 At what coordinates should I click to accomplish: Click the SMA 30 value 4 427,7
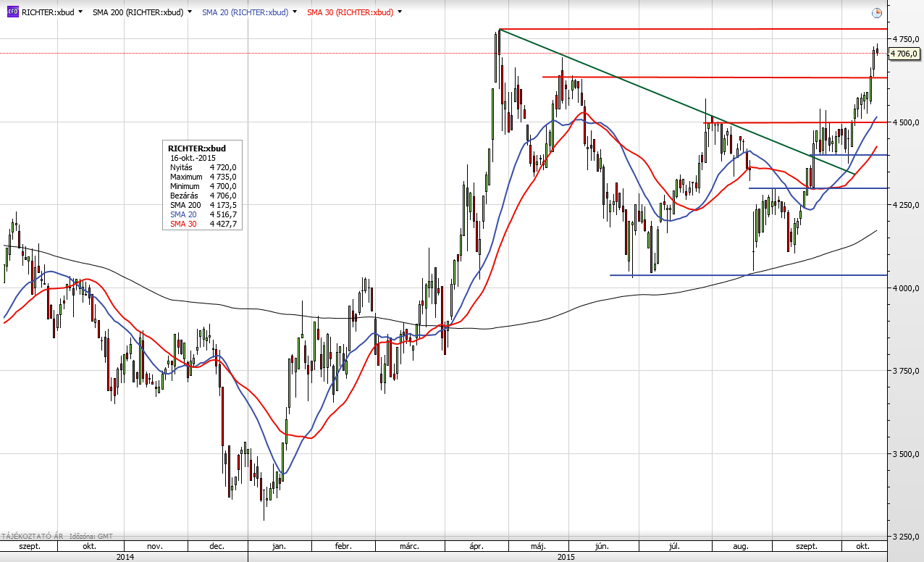(x=223, y=224)
